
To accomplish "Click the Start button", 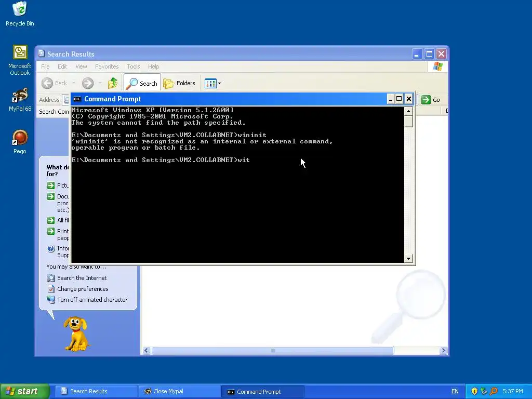I will tap(25, 391).
